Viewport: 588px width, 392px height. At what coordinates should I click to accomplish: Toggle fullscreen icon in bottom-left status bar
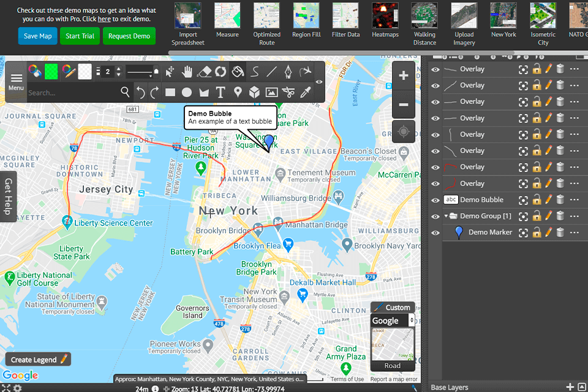(x=6, y=388)
